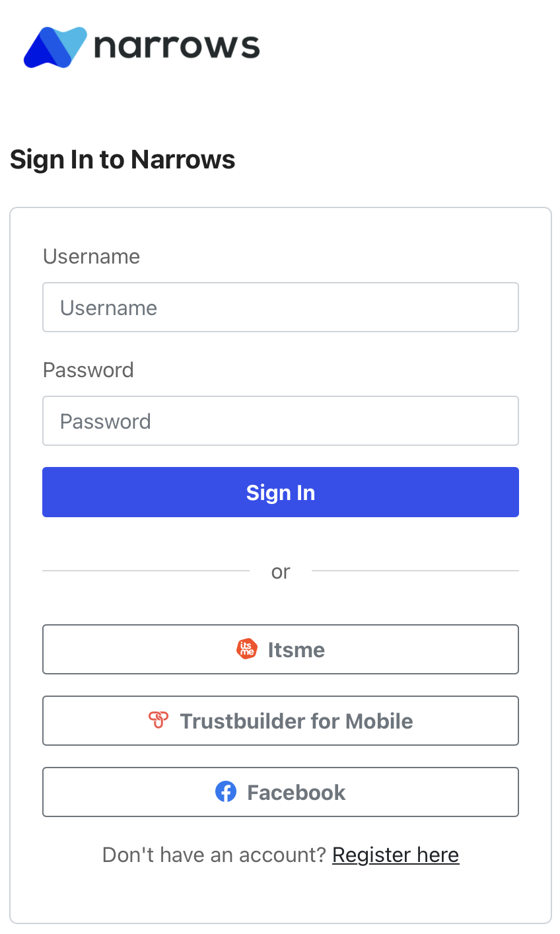The width and height of the screenshot is (560, 934).
Task: Sign in using Trustbuilder for Mobile
Action: [x=280, y=720]
